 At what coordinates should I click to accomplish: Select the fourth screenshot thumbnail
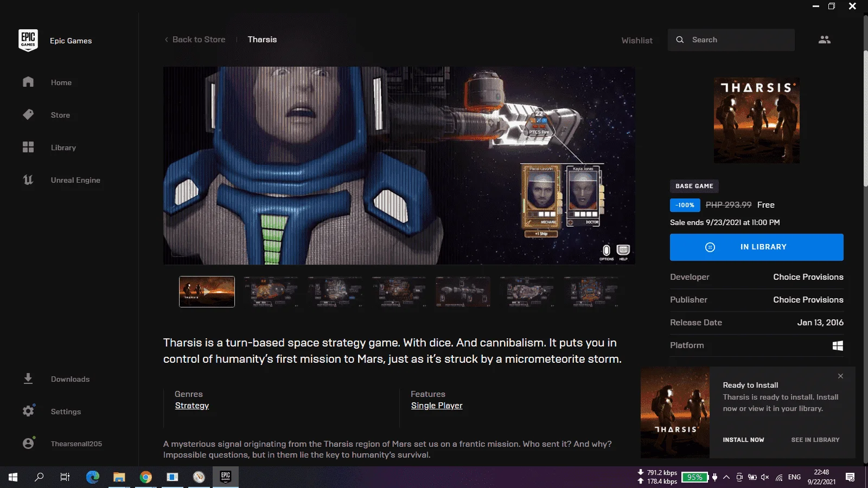coord(399,291)
